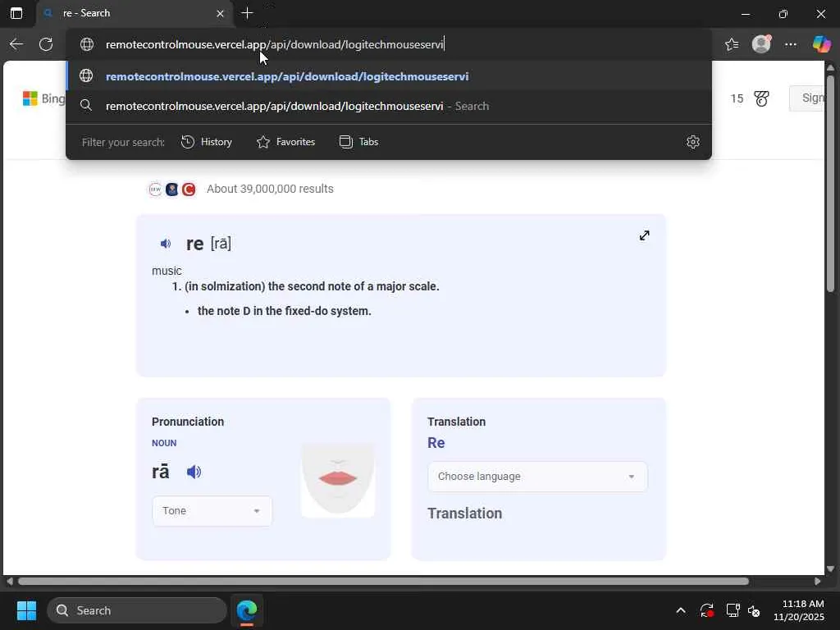This screenshot has width=840, height=630.
Task: Filter suggestions by Favorites
Action: point(286,142)
